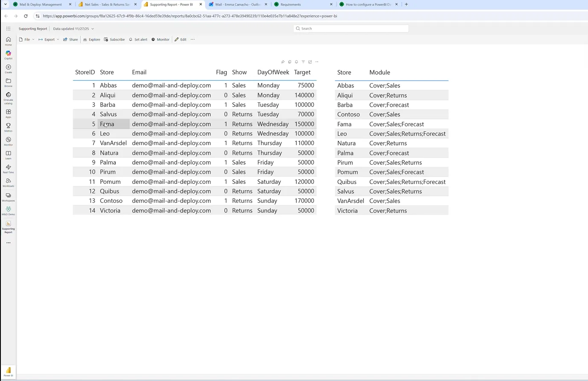Sort by the DayOfWeek column header
Screen dimensions: 588x381
point(273,73)
